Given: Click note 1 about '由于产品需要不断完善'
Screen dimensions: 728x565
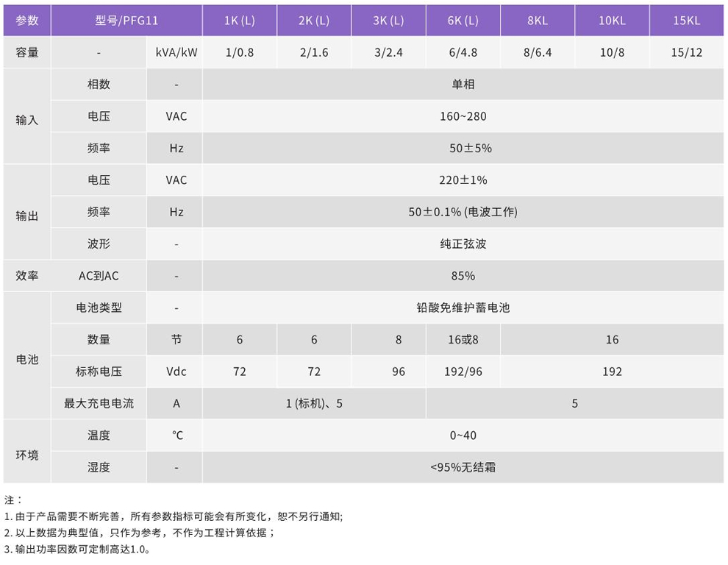Looking at the screenshot, I should 174,516.
